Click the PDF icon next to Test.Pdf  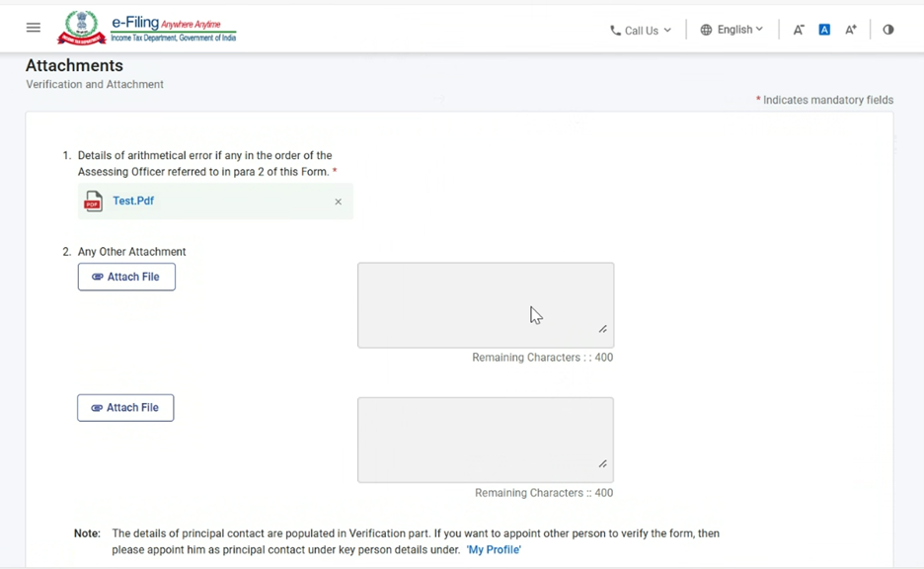coord(93,202)
